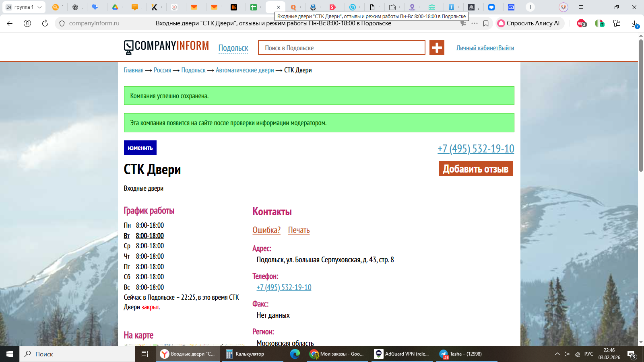Open the extension with the green-red flag icon
Screen dimensions: 644x362
[x=599, y=23]
